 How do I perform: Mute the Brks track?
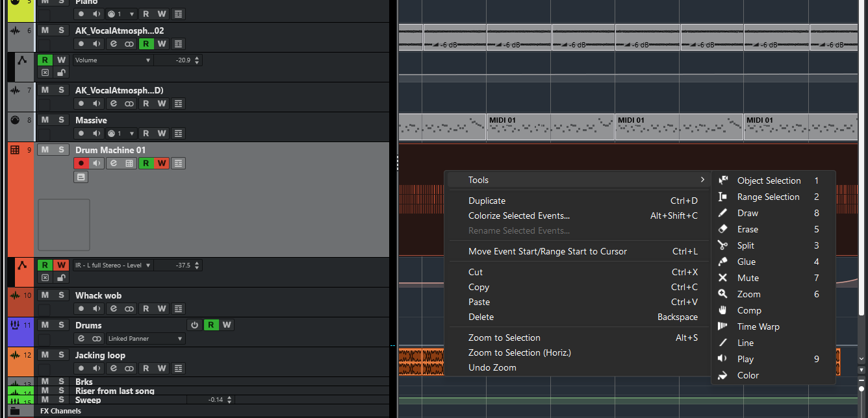coord(45,382)
